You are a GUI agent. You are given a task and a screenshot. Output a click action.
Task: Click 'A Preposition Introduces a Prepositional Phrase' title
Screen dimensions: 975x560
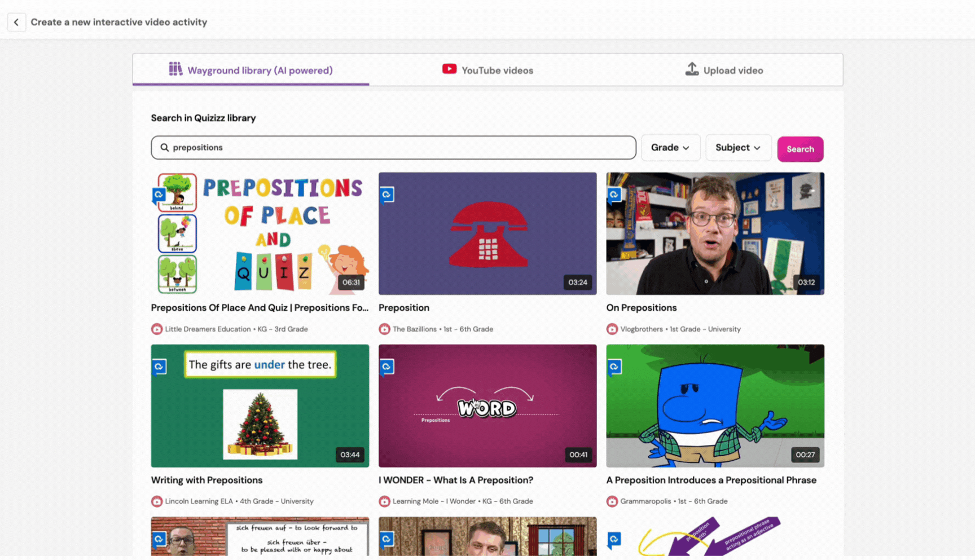(712, 480)
